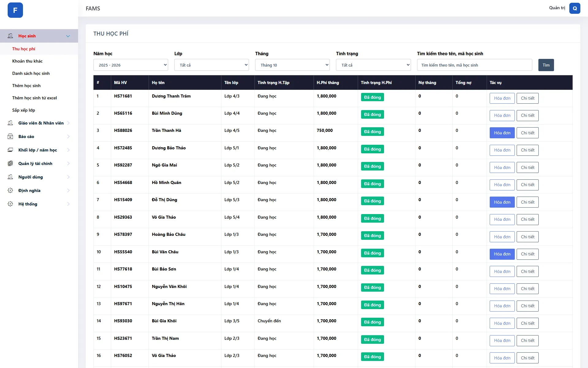Viewport: 588px width, 368px height.
Task: Click the name Hoàng Bảo Châu
Action: (168, 234)
